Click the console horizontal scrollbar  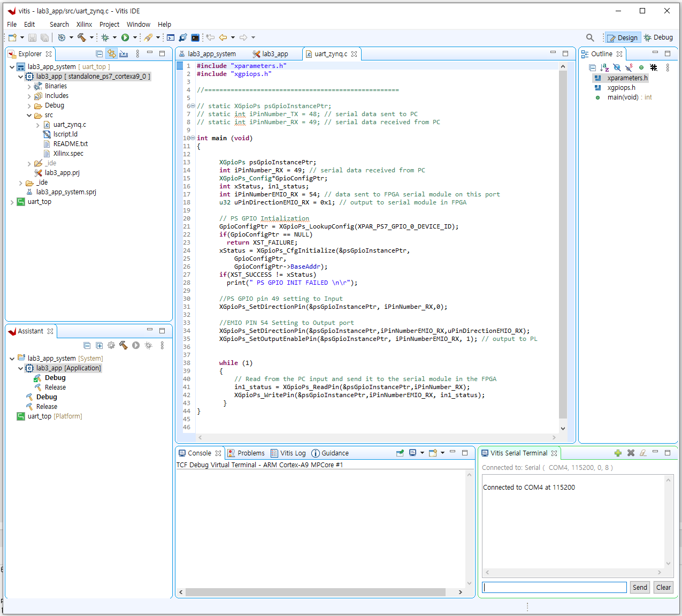[316, 592]
